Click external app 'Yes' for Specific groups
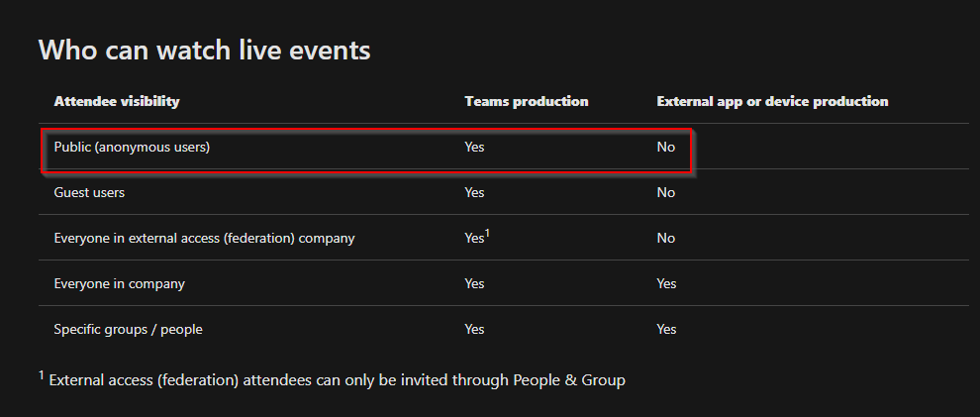This screenshot has height=417, width=980. pyautogui.click(x=666, y=329)
